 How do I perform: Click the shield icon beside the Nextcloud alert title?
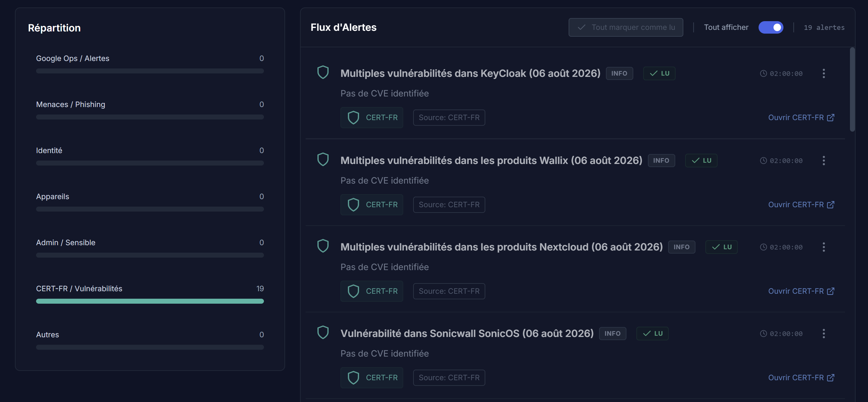point(323,246)
